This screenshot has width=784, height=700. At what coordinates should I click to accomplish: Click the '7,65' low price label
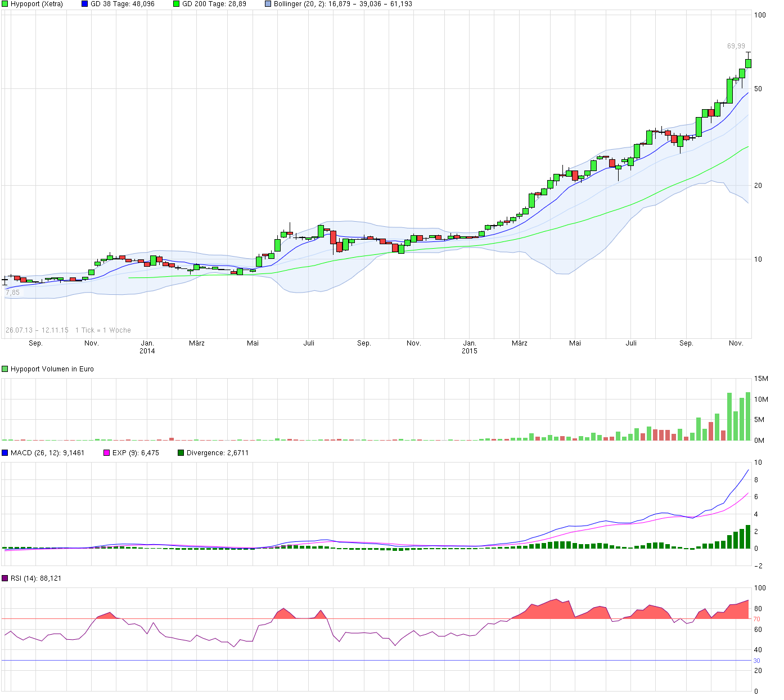(12, 293)
